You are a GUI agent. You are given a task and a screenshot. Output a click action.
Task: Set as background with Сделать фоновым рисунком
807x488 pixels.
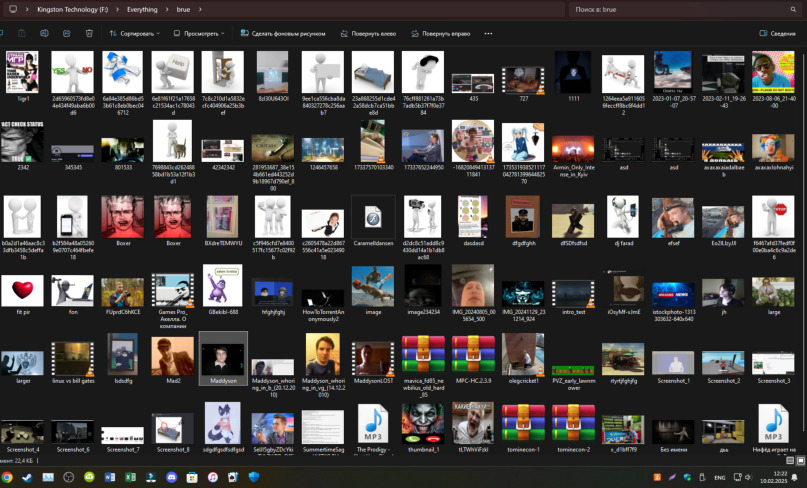[x=283, y=33]
